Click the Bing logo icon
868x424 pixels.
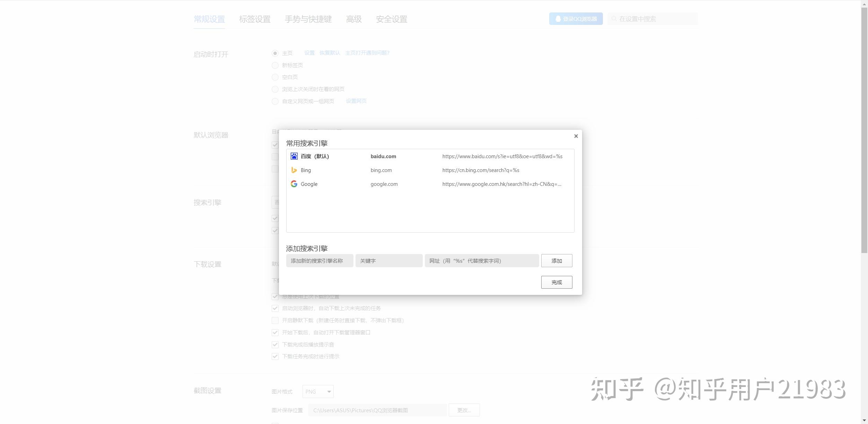294,170
